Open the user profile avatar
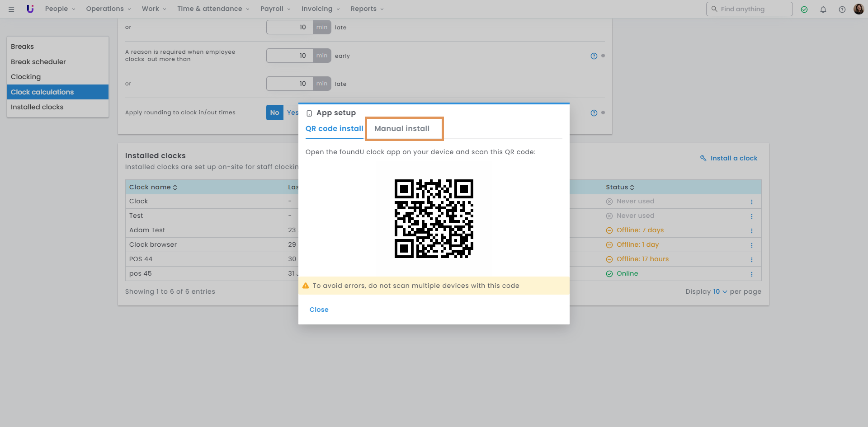This screenshot has width=868, height=427. [859, 9]
